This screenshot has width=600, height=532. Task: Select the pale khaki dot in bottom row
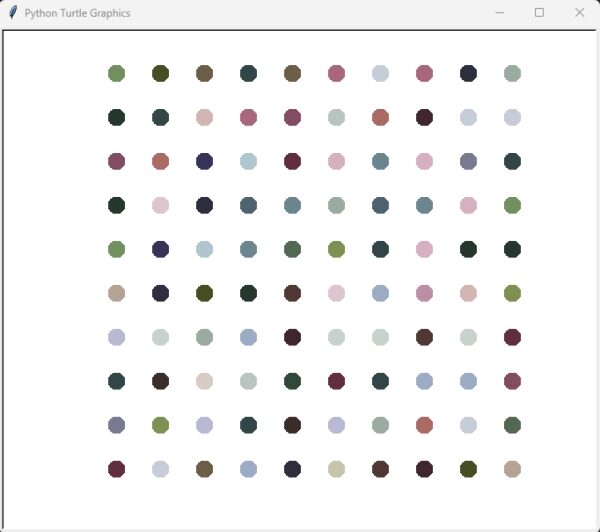coord(336,469)
